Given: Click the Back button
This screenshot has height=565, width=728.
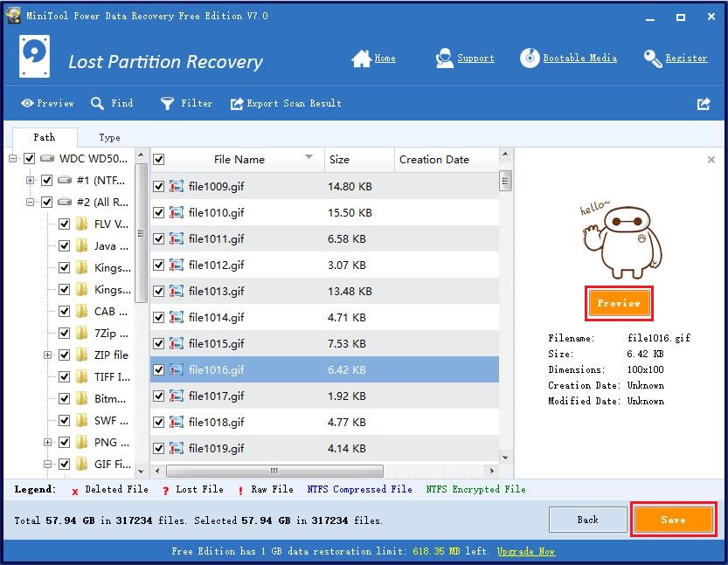Looking at the screenshot, I should 588,520.
